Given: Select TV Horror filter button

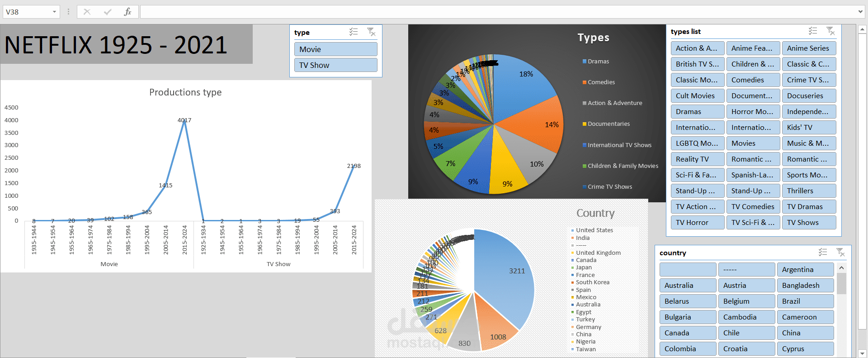Looking at the screenshot, I should click(x=698, y=223).
